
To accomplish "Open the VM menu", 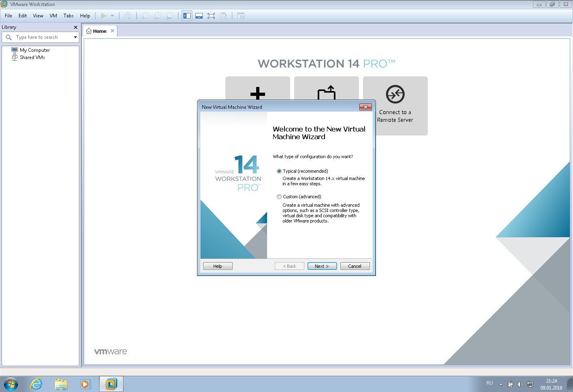I will tap(53, 16).
